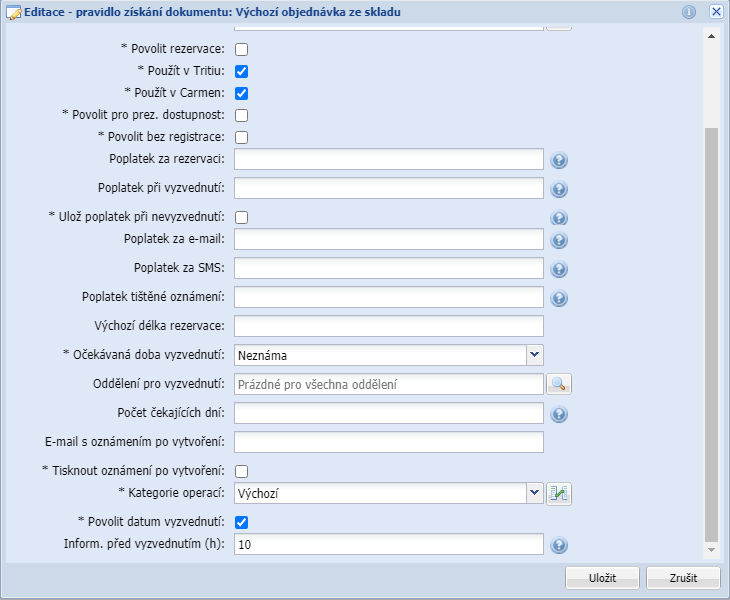
Task: Show help for Počet čekajících dní
Action: point(559,414)
